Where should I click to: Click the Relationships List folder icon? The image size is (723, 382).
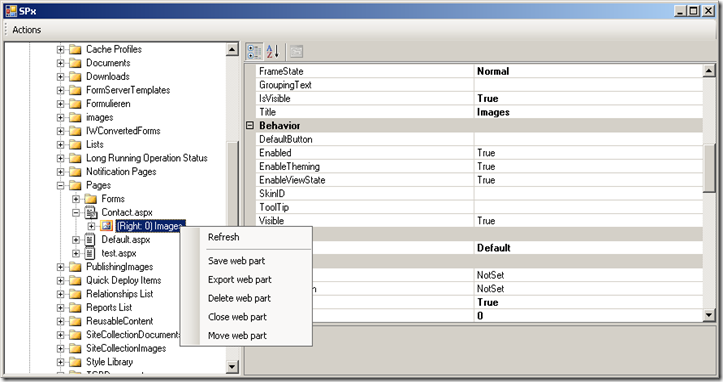click(x=75, y=294)
